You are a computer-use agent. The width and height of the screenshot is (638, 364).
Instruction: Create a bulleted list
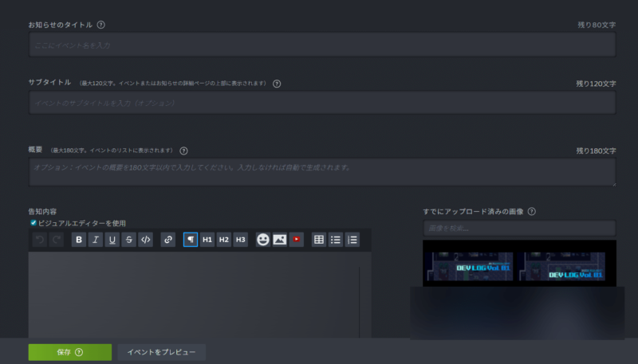(x=336, y=240)
